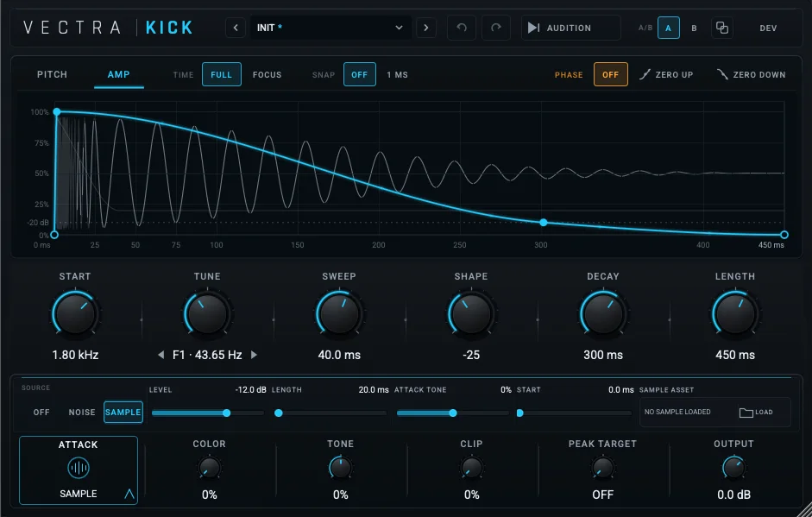Image resolution: width=812 pixels, height=517 pixels.
Task: Select A/B slot A
Action: [x=669, y=28]
